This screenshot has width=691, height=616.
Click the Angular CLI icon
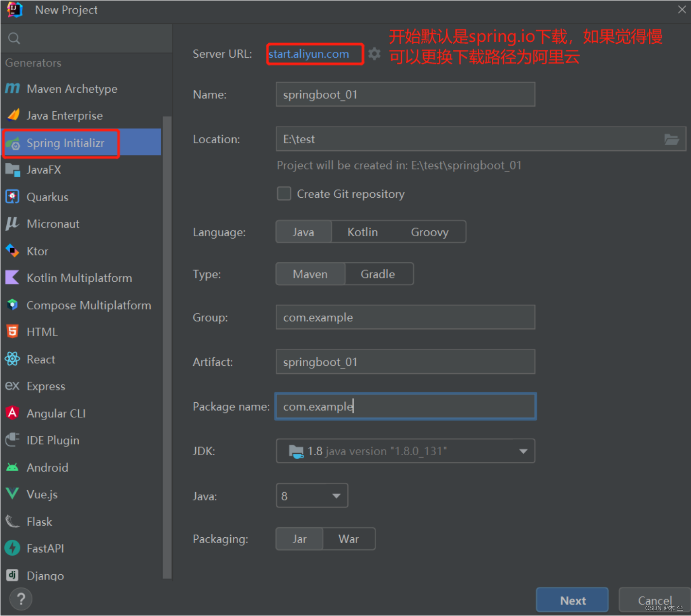12,413
